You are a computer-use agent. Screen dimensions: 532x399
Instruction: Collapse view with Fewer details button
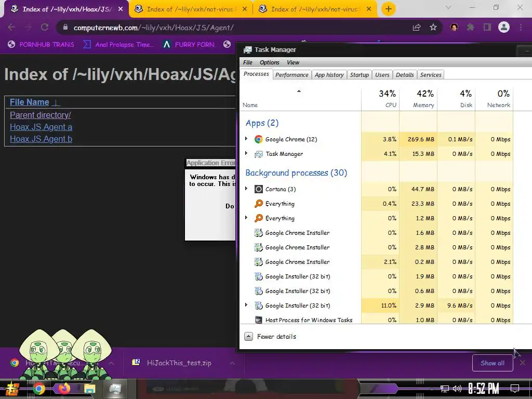270,337
